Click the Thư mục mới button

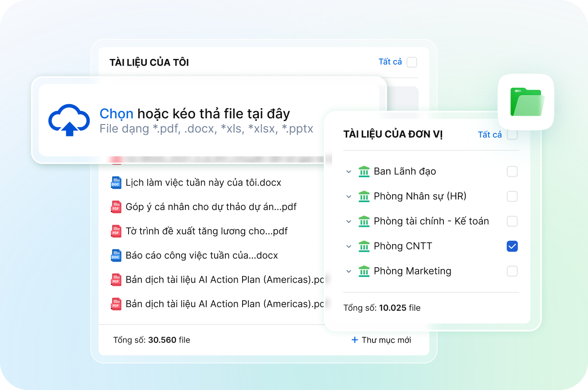tap(381, 340)
